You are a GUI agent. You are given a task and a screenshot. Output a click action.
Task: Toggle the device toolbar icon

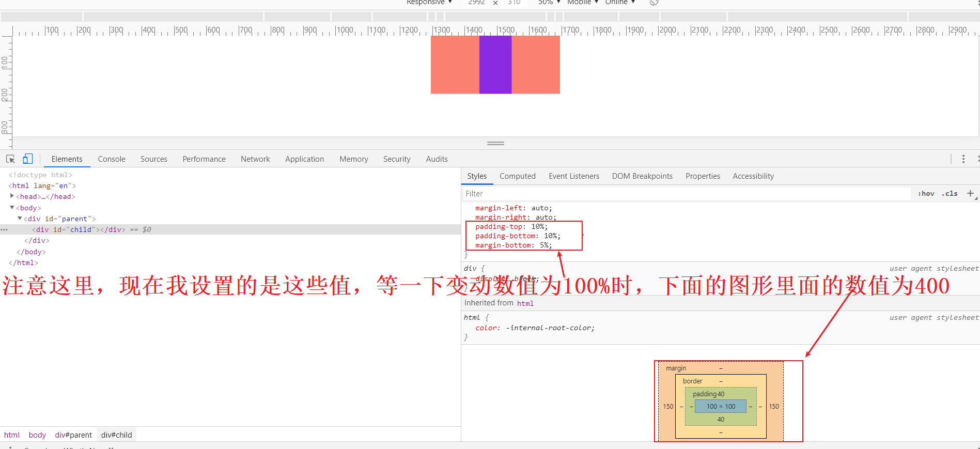(x=28, y=159)
